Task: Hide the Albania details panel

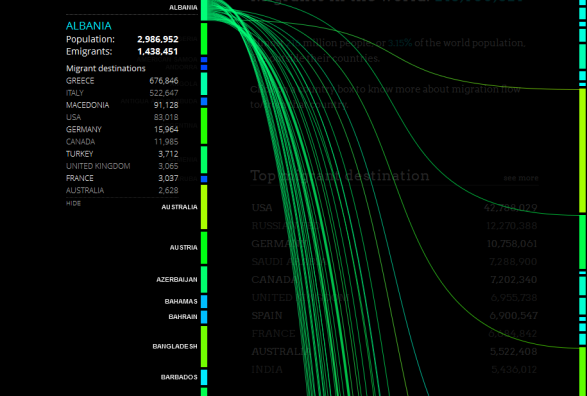Action: coord(73,203)
